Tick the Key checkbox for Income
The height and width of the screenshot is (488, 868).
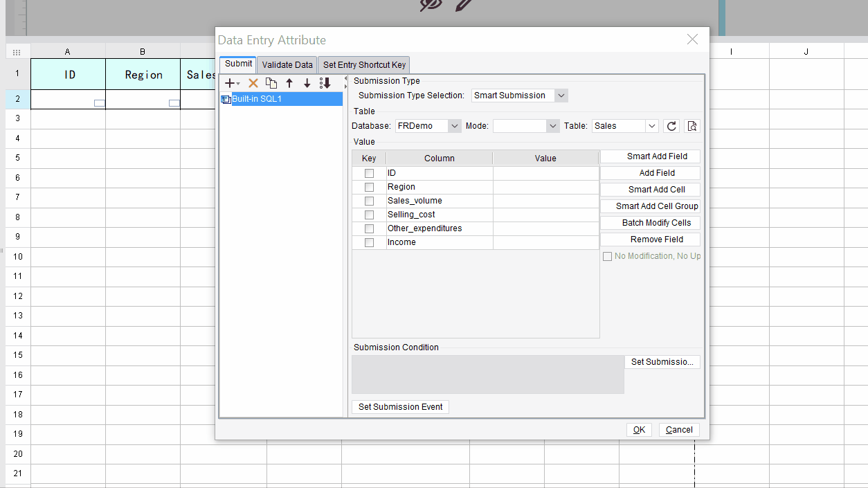pos(369,242)
